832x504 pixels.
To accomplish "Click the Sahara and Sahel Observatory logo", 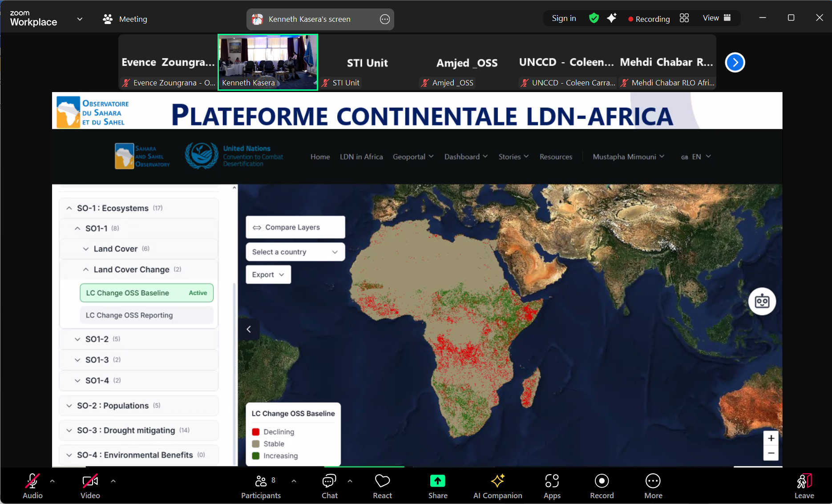I will click(x=142, y=156).
